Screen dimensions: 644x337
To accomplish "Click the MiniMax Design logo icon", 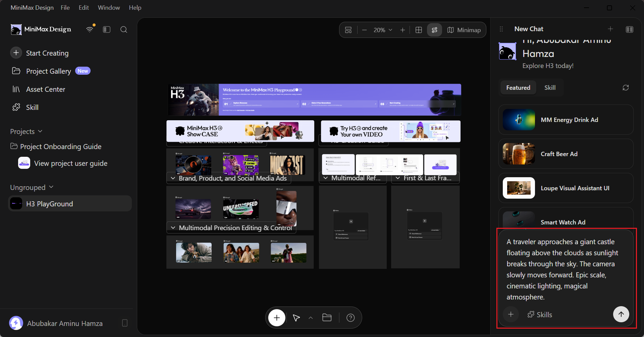I will pos(16,29).
